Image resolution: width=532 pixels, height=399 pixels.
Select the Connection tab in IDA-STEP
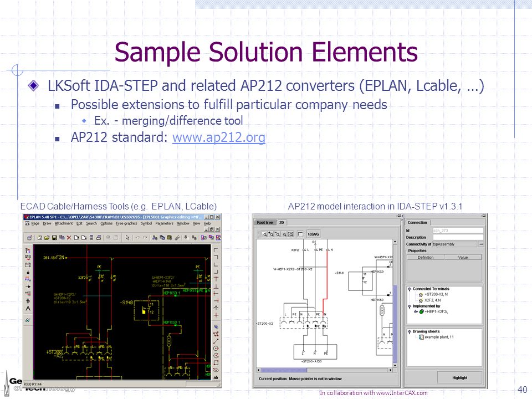coord(417,223)
